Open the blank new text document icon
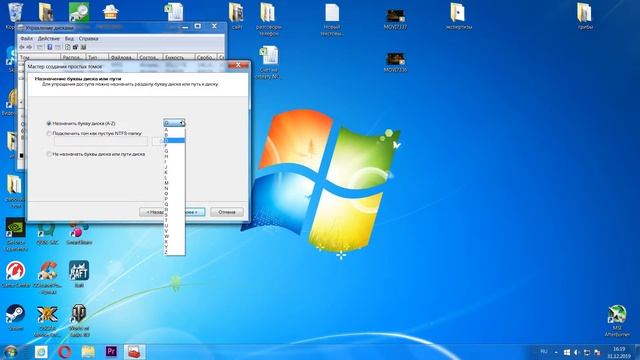The height and width of the screenshot is (360, 640). pos(332,19)
